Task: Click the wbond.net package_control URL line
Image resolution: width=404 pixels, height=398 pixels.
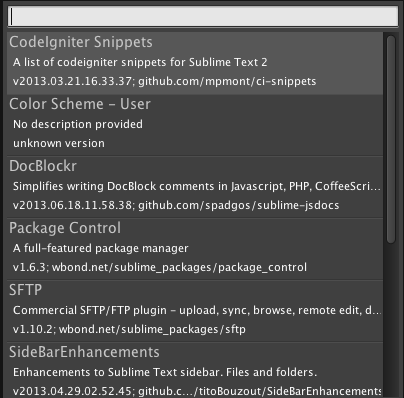Action: tap(160, 267)
